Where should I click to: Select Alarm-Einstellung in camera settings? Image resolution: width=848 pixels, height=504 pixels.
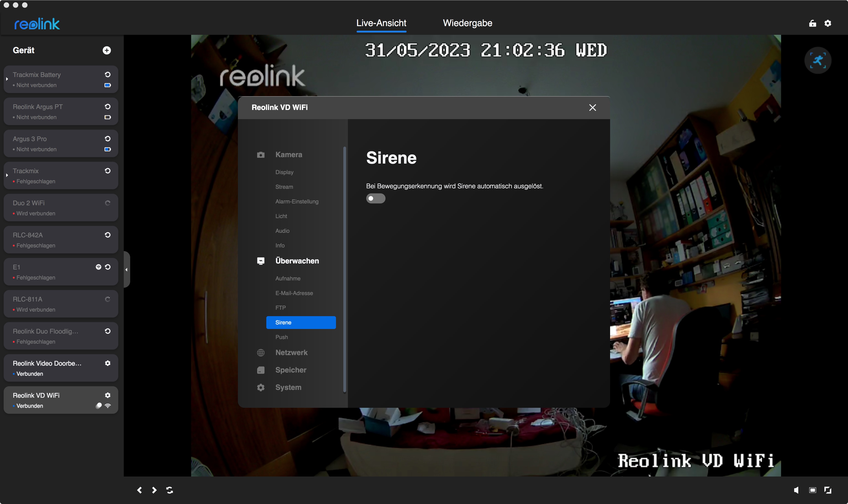click(x=297, y=201)
